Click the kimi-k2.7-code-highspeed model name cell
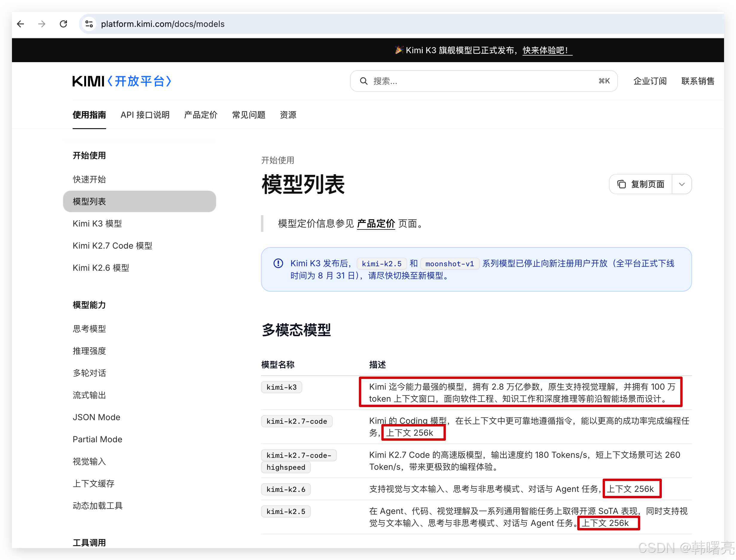The image size is (736, 560). (x=299, y=461)
